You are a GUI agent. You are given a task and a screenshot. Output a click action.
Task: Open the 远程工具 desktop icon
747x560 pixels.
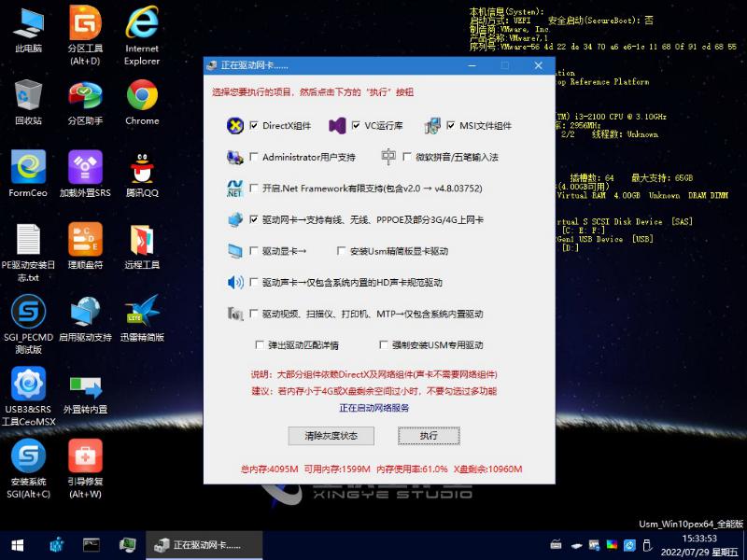(142, 241)
